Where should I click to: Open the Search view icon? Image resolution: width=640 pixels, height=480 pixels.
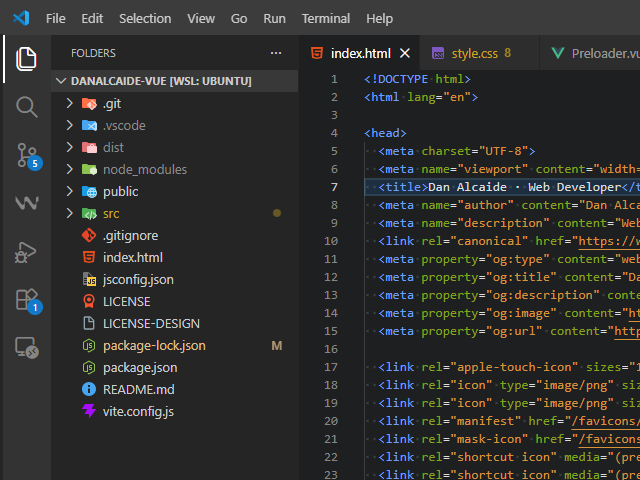[27, 107]
